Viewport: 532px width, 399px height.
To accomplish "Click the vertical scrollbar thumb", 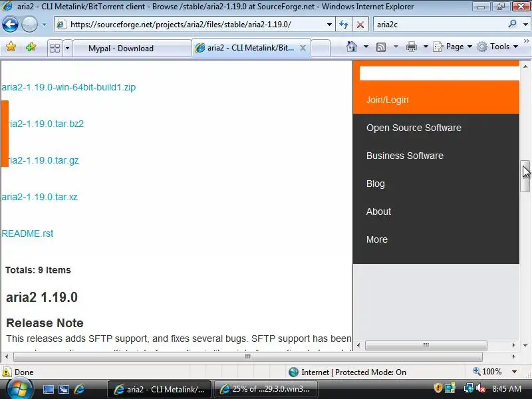I will [x=525, y=176].
